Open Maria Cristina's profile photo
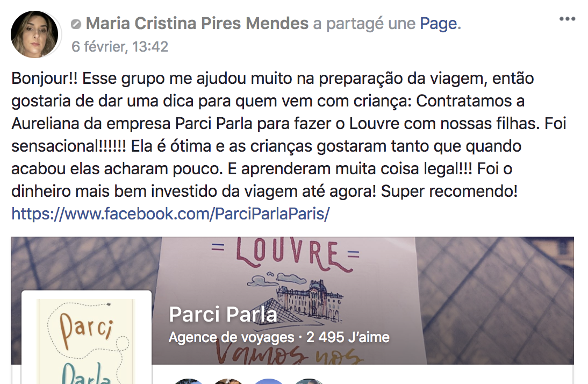 tap(34, 34)
